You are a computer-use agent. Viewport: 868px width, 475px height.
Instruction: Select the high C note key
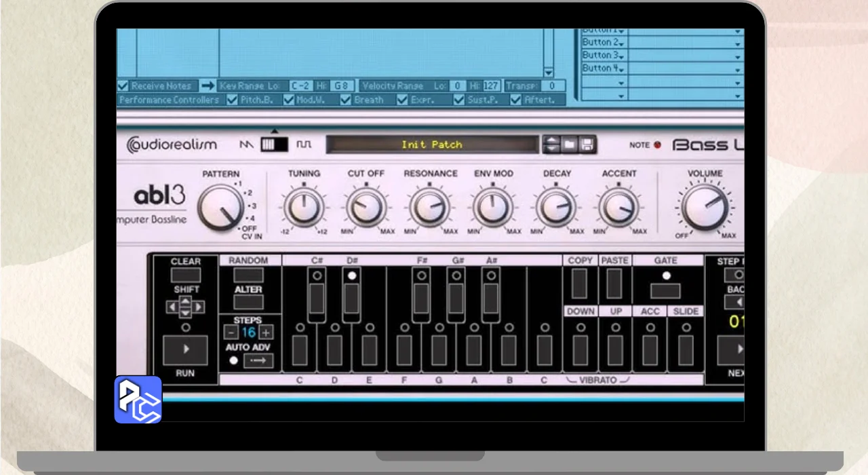coord(544,350)
